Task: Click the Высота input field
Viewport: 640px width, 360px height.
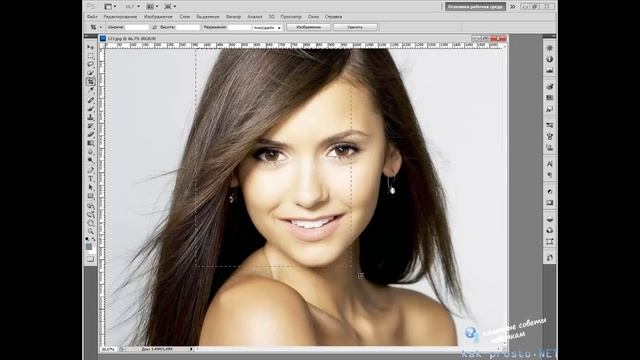Action: point(188,27)
